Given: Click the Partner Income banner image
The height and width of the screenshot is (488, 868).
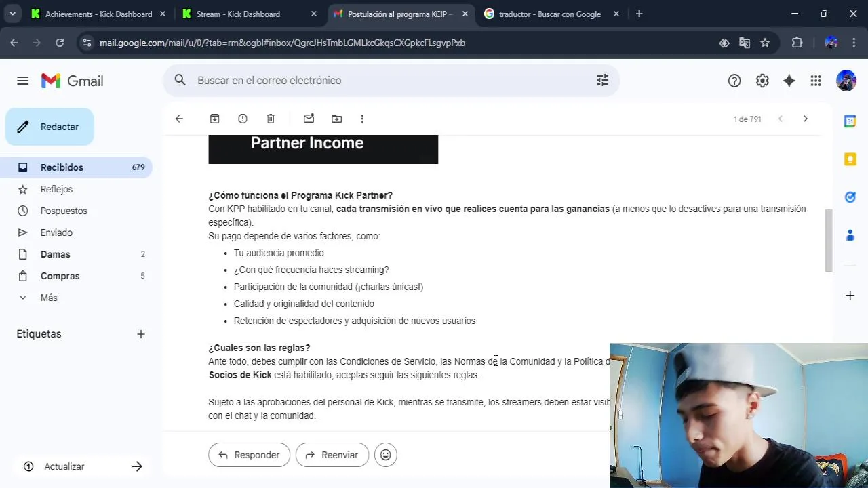Looking at the screenshot, I should pyautogui.click(x=323, y=149).
